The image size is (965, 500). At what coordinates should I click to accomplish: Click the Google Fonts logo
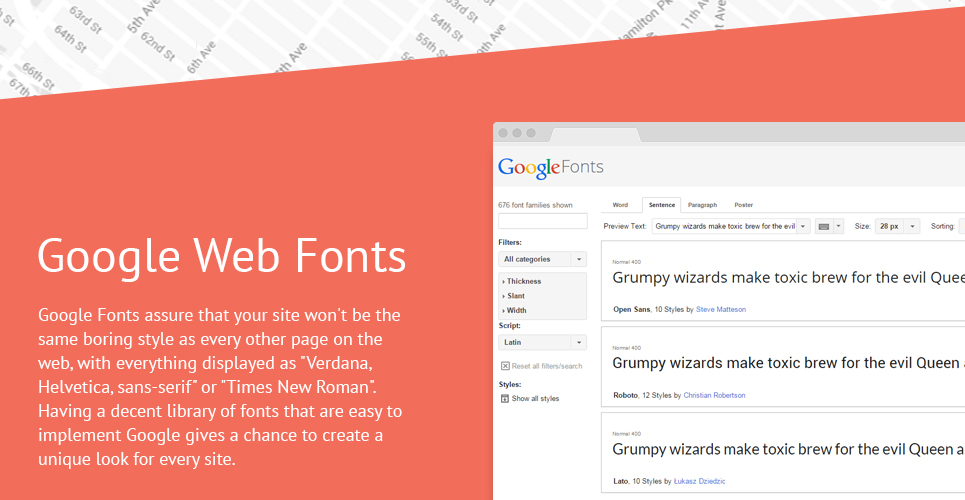pos(550,167)
